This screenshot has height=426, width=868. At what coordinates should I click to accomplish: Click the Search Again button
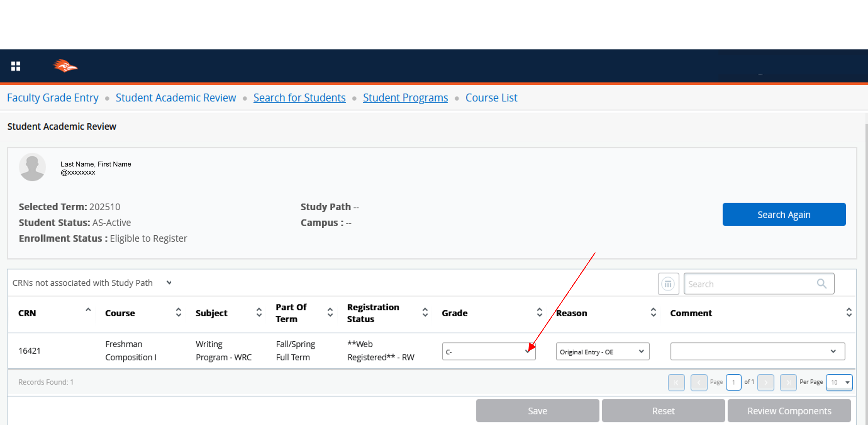point(784,215)
